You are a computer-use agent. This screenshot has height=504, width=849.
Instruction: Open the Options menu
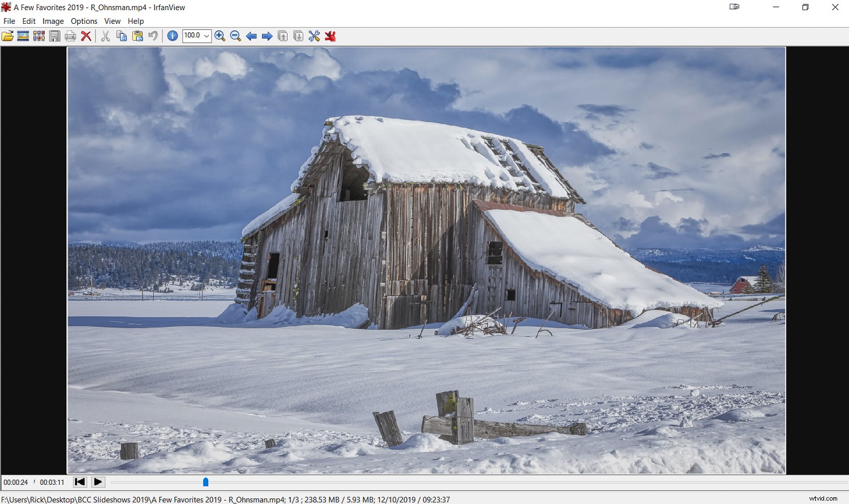pos(84,21)
